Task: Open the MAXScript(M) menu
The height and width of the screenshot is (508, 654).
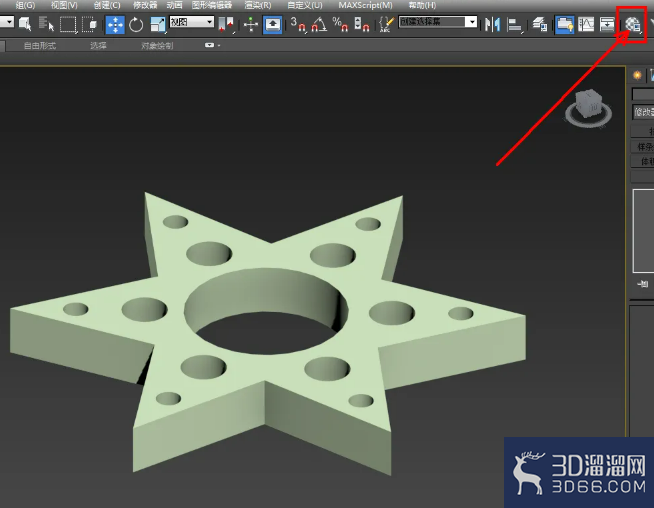Action: 365,5
